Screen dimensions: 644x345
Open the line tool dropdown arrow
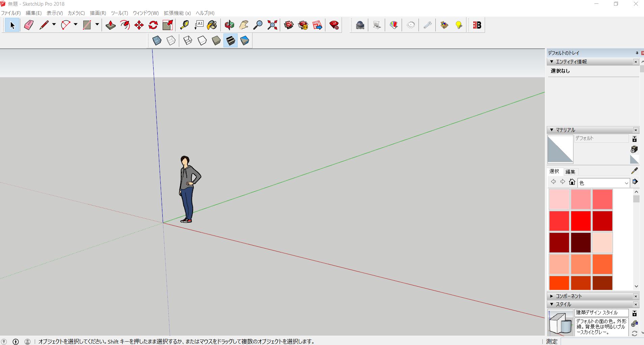click(54, 25)
